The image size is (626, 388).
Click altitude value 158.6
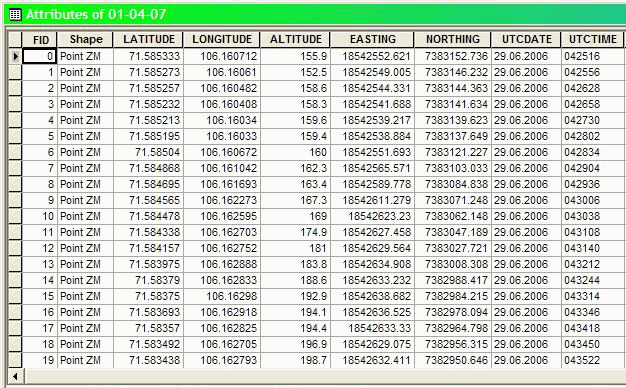(313, 88)
